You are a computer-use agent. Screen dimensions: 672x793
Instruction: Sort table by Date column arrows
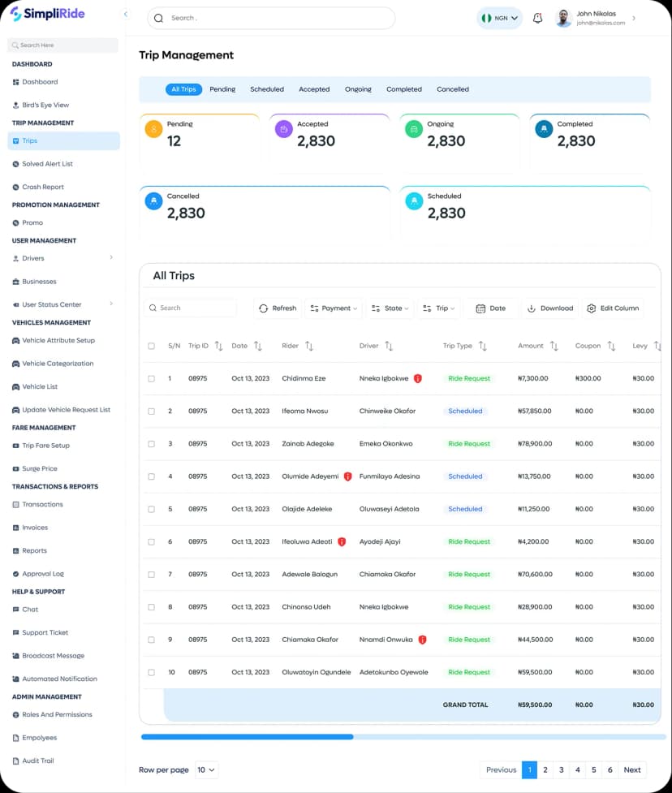click(258, 346)
